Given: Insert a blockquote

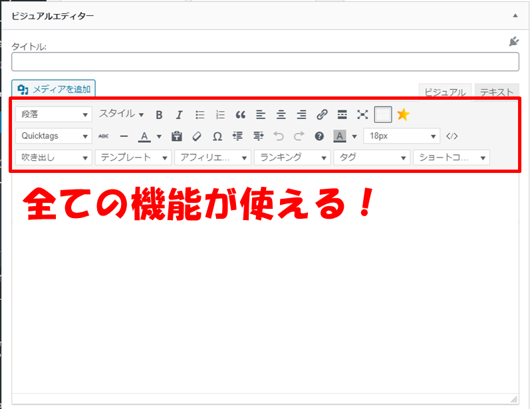Looking at the screenshot, I should (x=241, y=114).
